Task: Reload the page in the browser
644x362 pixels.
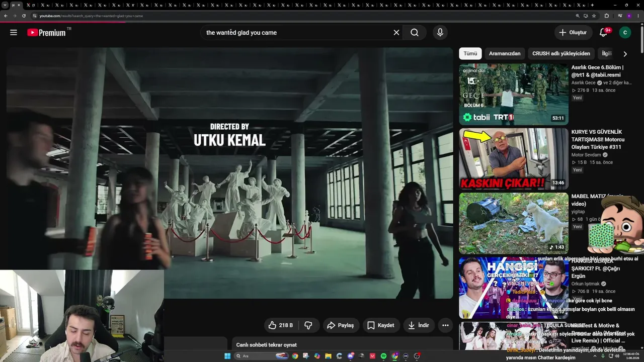Action: coord(24,16)
